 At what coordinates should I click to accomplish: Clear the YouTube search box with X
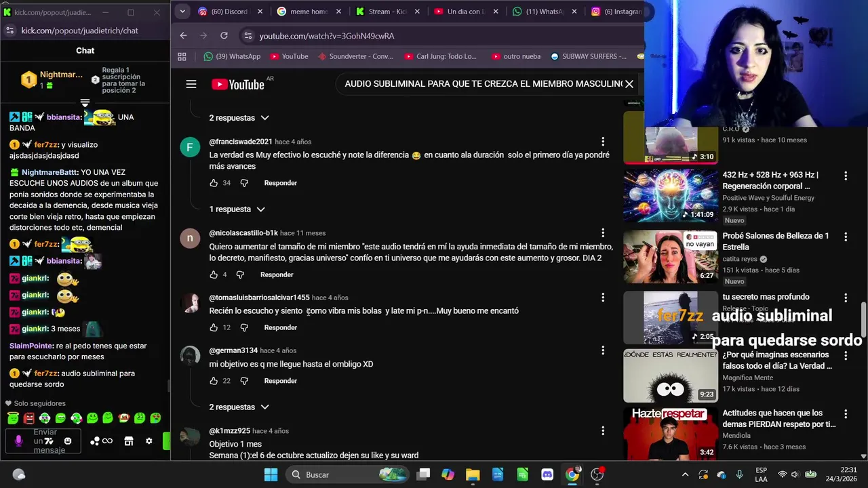pos(629,84)
